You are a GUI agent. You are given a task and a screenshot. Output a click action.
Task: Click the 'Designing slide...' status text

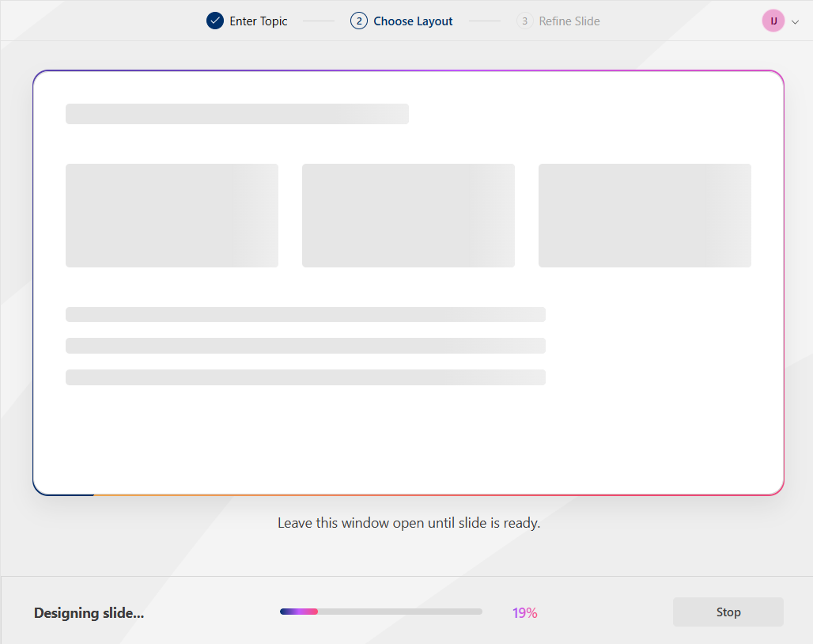click(89, 613)
